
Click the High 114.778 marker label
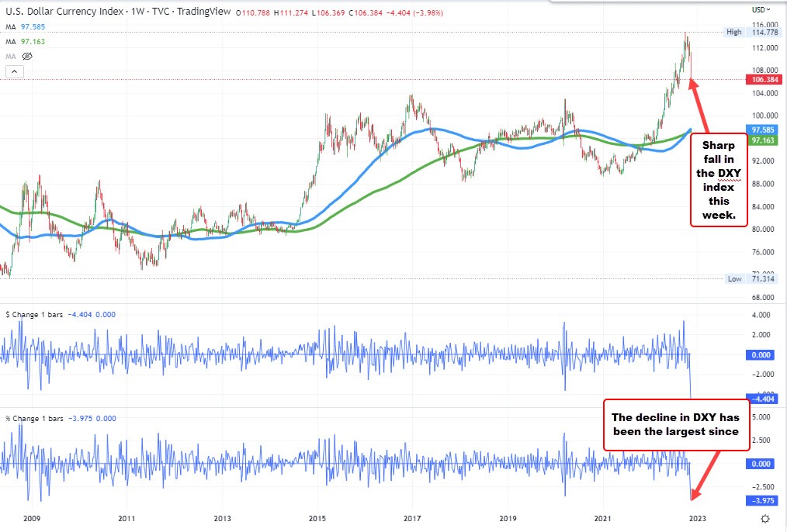pos(743,32)
